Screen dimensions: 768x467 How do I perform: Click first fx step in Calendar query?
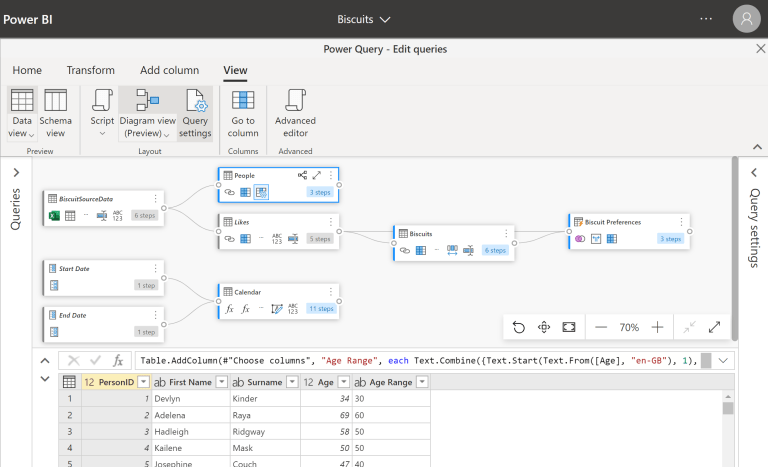[x=229, y=309]
